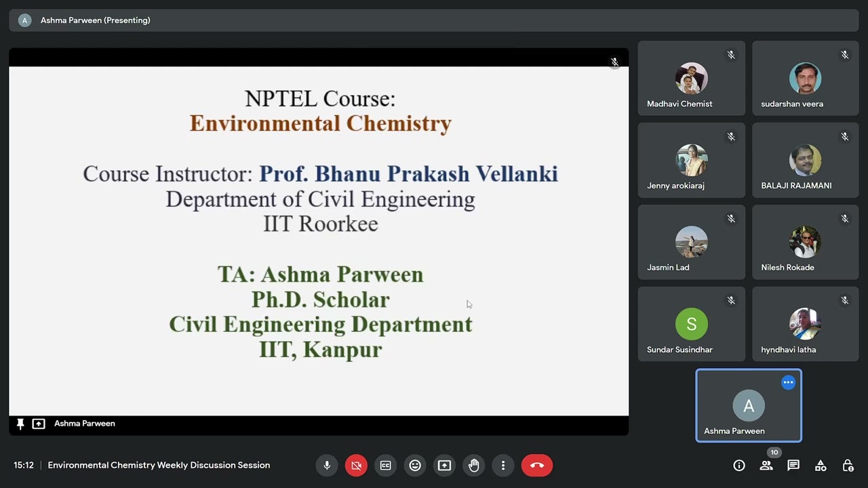Select Madhavi Chemist's video tile

pyautogui.click(x=691, y=78)
